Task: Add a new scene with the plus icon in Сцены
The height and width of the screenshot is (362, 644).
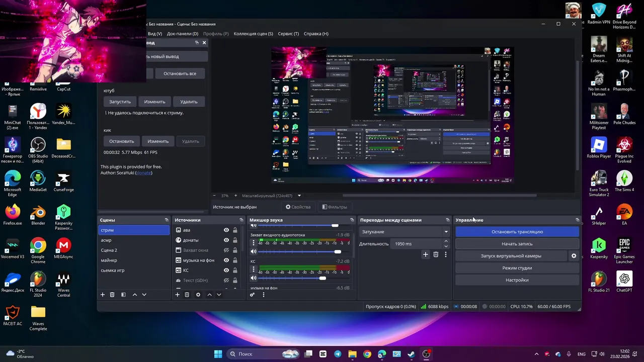Action: pyautogui.click(x=103, y=295)
